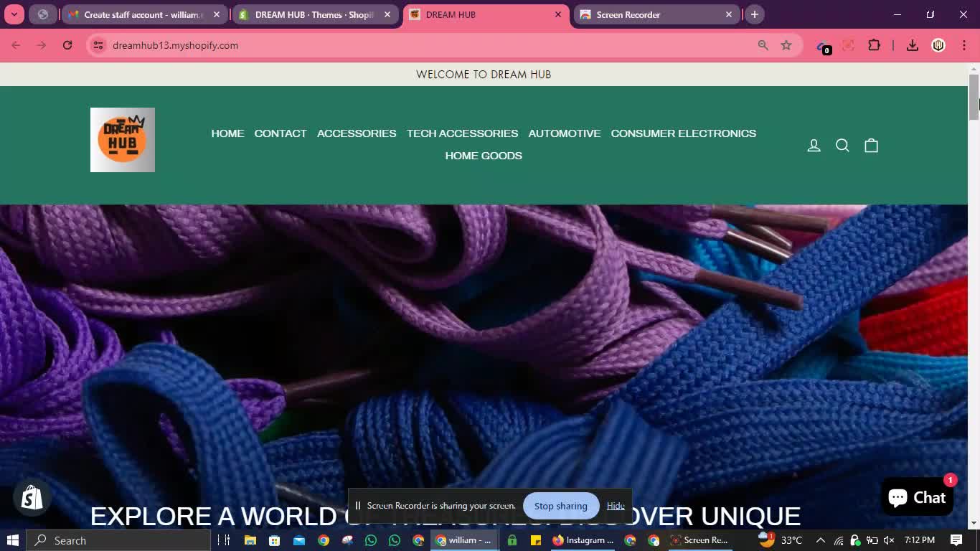Open the account login icon

[814, 146]
